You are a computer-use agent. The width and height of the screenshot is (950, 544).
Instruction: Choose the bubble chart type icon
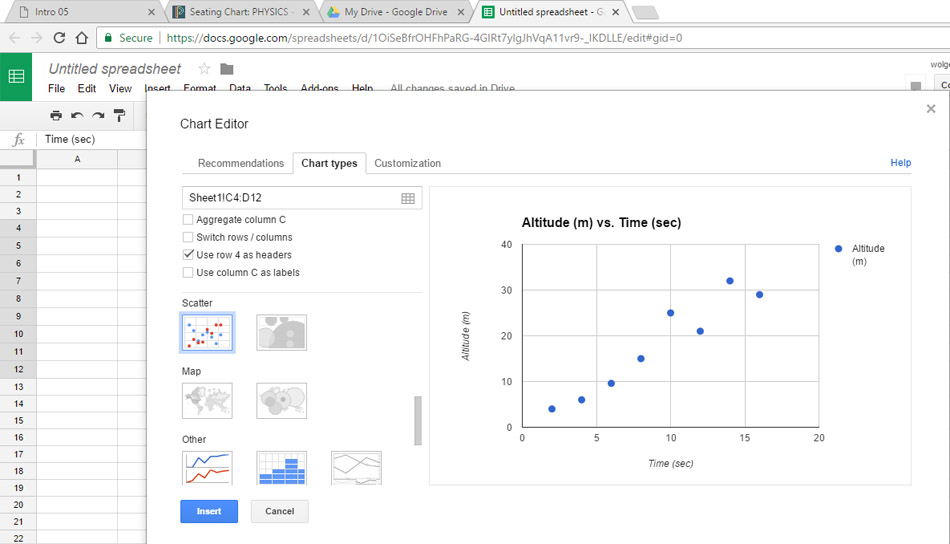281,333
